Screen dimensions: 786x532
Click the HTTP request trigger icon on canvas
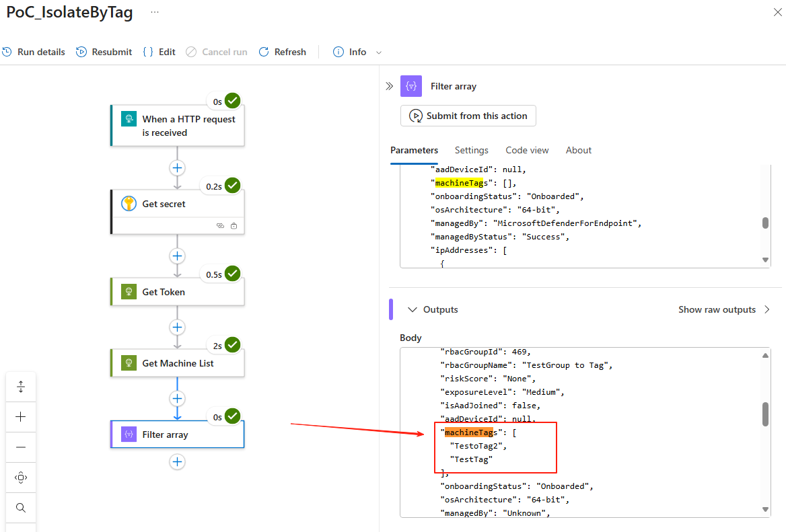click(129, 118)
